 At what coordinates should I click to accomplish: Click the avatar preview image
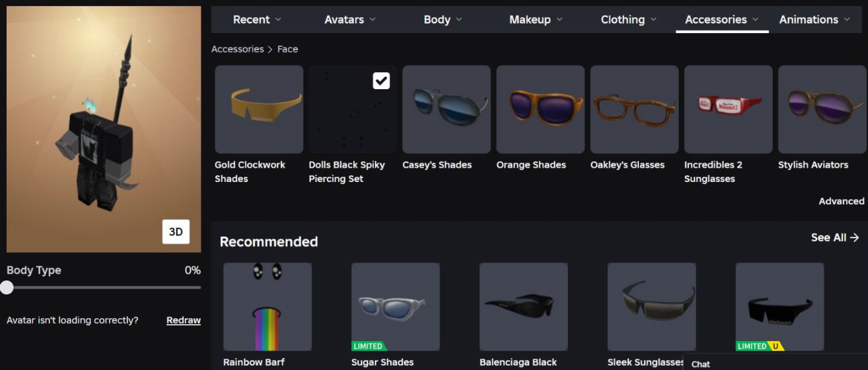(104, 129)
